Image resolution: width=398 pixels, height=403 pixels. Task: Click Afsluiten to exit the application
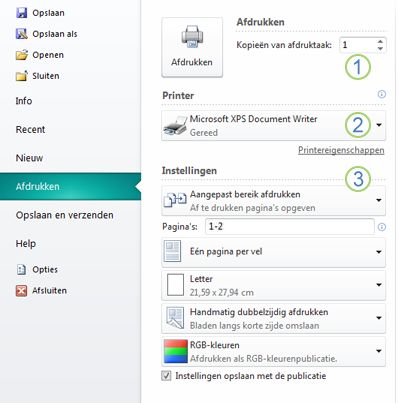(x=49, y=291)
